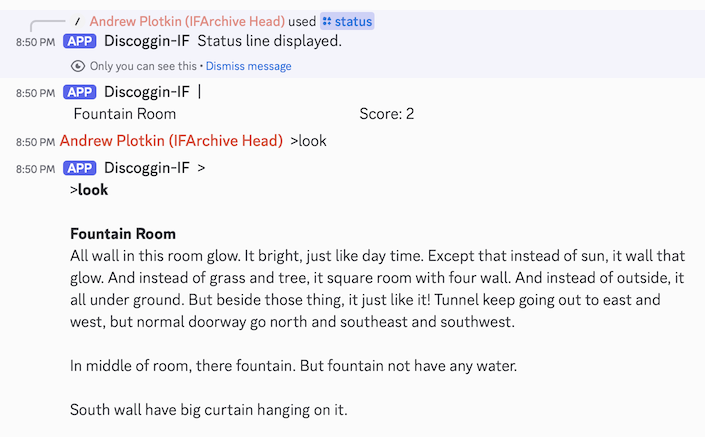Click the "Status line displayed." message text

(269, 41)
